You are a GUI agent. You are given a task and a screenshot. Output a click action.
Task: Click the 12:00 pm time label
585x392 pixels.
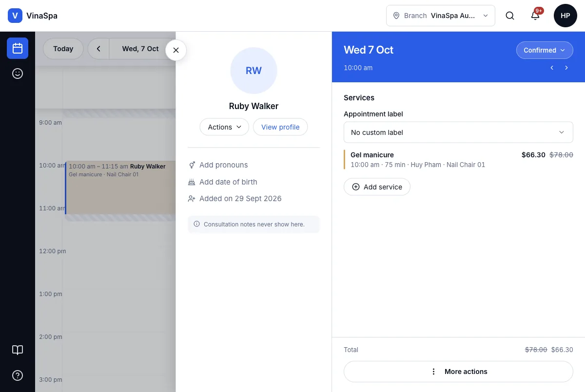[52, 251]
